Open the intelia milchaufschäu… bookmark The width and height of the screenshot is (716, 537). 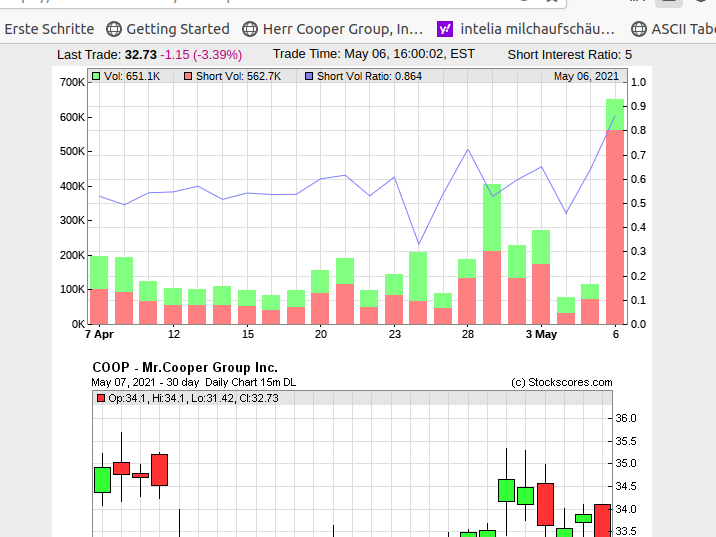[x=526, y=29]
